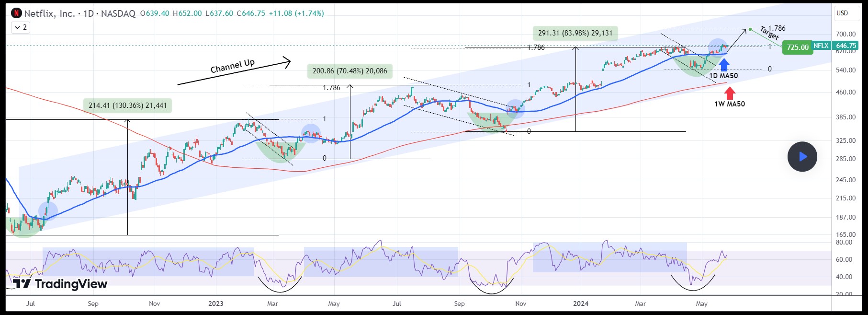Click the 1D MA50 label
Image resolution: width=868 pixels, height=315 pixels.
coord(723,76)
